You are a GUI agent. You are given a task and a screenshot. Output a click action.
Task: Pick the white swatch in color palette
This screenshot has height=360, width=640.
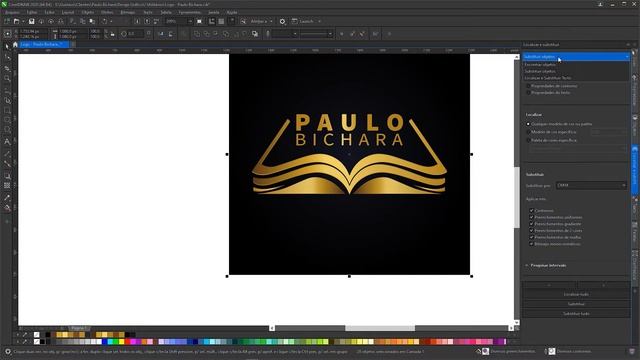click(x=99, y=342)
